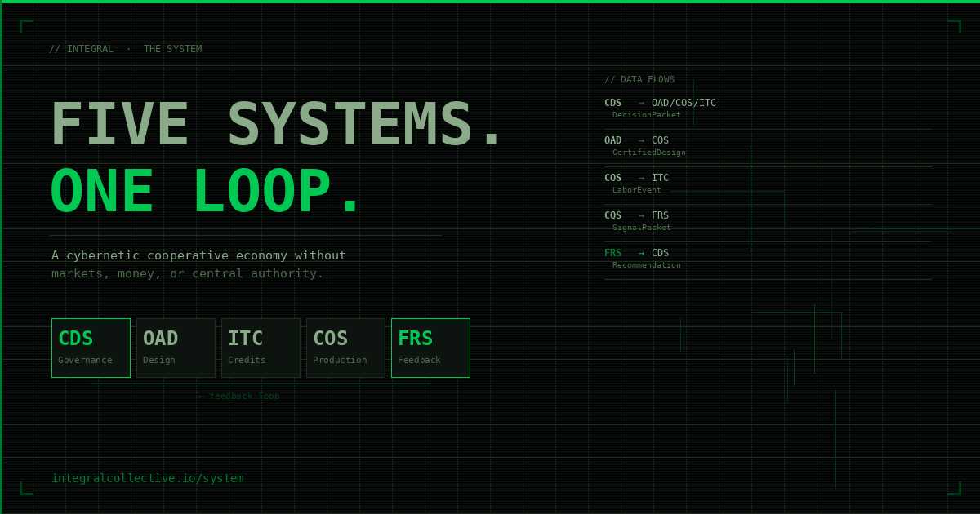
Task: Click the 'CDS → OAD/COS/ITC' flow row
Action: point(660,103)
